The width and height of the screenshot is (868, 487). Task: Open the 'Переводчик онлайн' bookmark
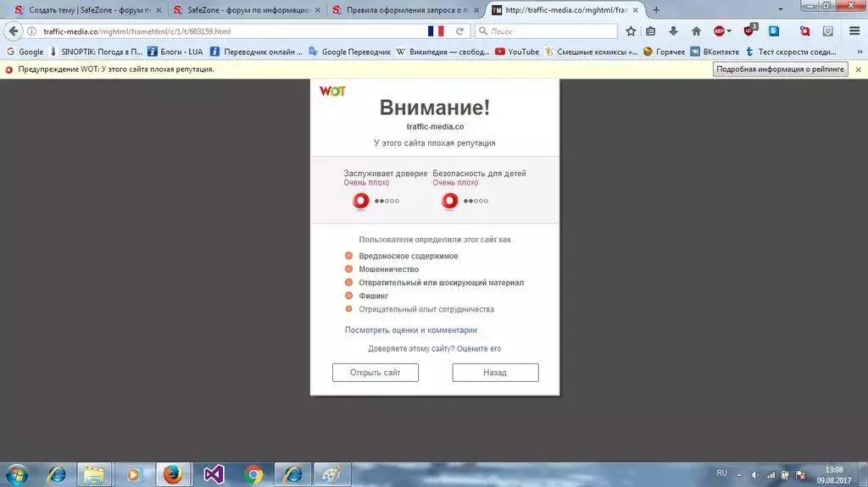(256, 52)
